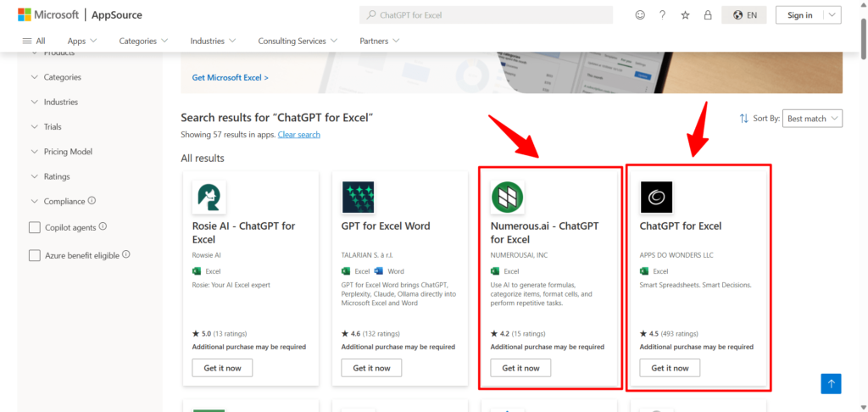Open the Best match sort dropdown
Screen dimensions: 868x412
coord(812,119)
